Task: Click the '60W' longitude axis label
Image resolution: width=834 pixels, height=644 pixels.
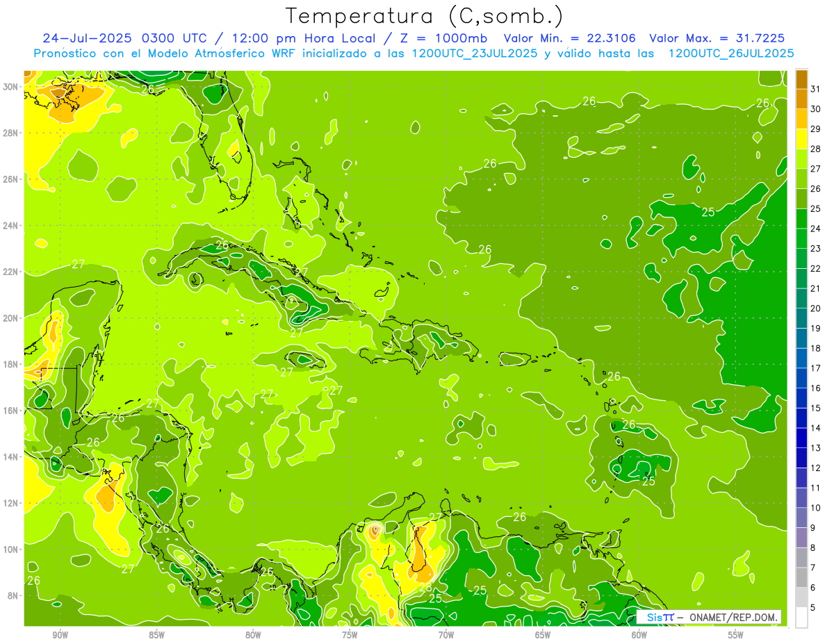Action: tap(639, 635)
